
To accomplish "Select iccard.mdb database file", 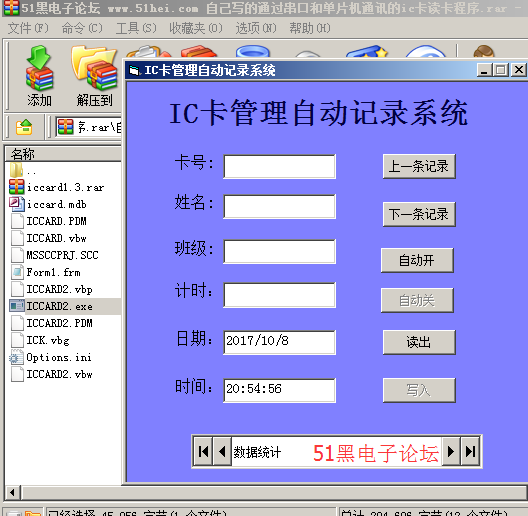I will point(57,204).
